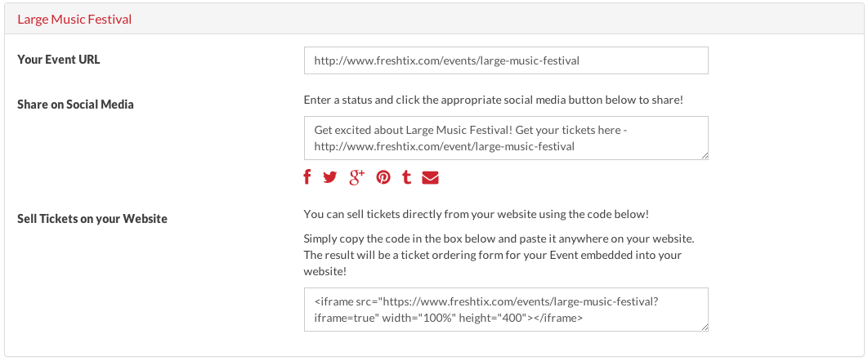Click the 'Simply copy the code' paragraph
Screen dimensions: 868x361
(499, 256)
